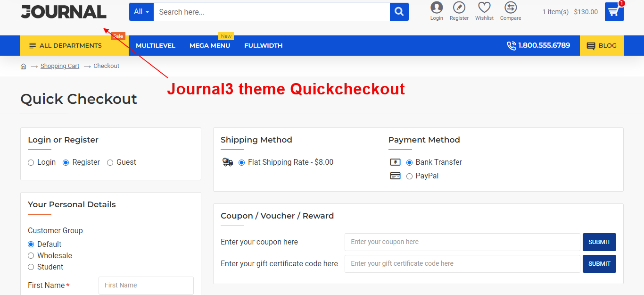Open the All search category dropdown
644x295 pixels.
[x=141, y=12]
